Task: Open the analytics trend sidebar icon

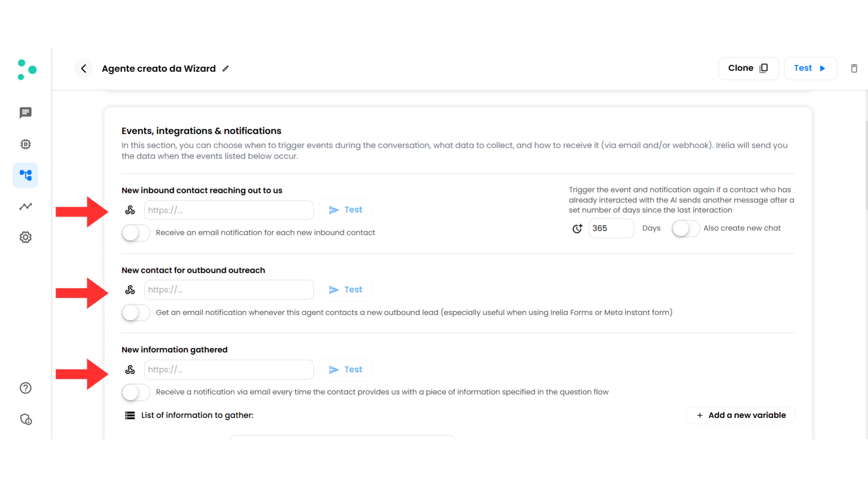Action: coord(25,206)
